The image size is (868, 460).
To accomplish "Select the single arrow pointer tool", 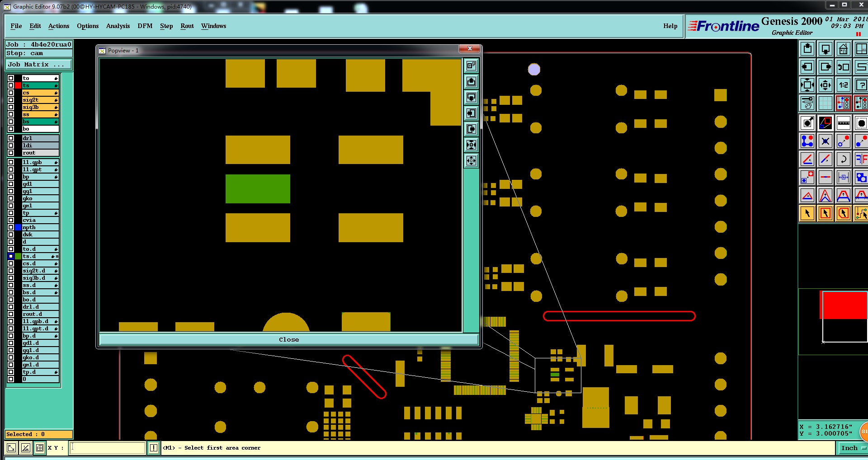I will pos(807,213).
